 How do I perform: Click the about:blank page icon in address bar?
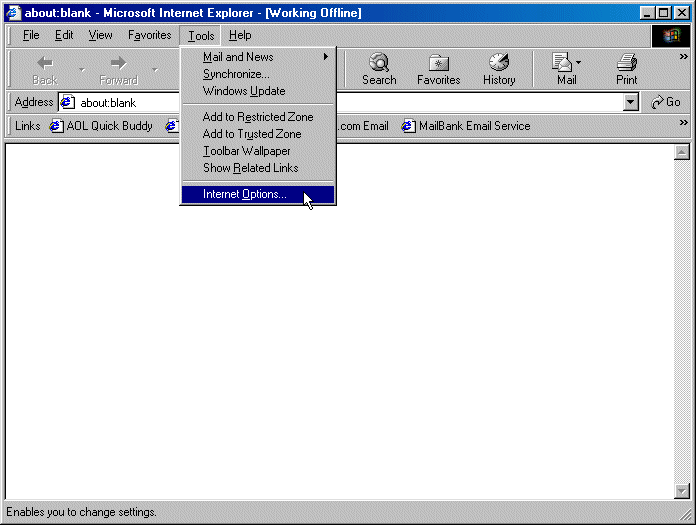(x=67, y=103)
